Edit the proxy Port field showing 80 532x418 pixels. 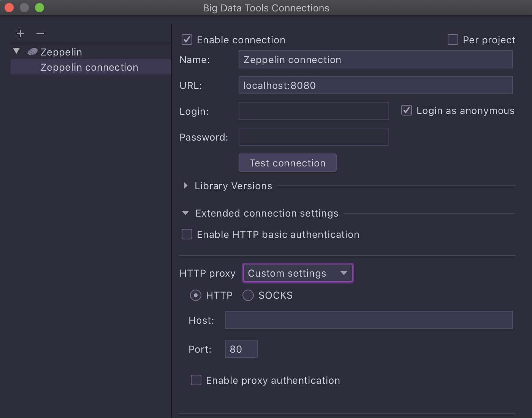241,349
